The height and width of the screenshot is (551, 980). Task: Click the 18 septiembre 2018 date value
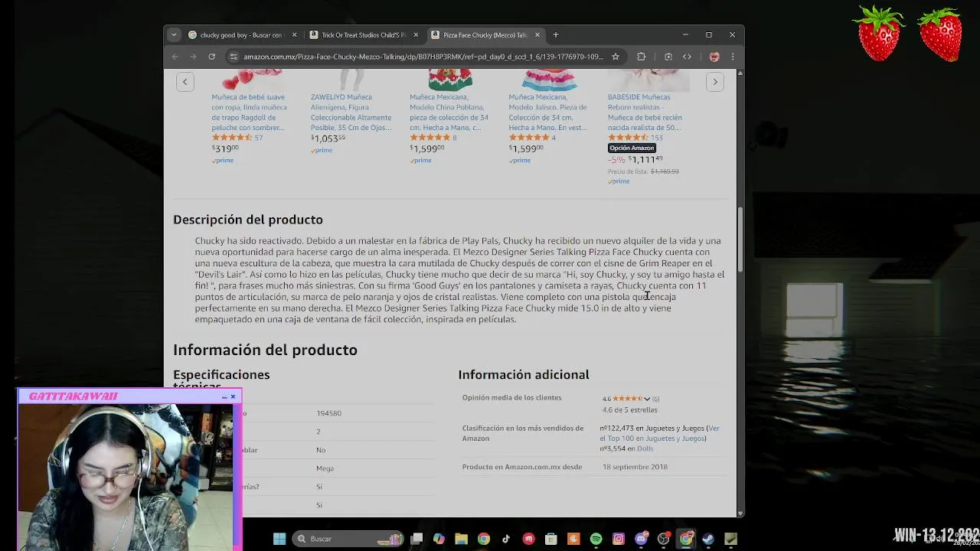[x=635, y=467]
